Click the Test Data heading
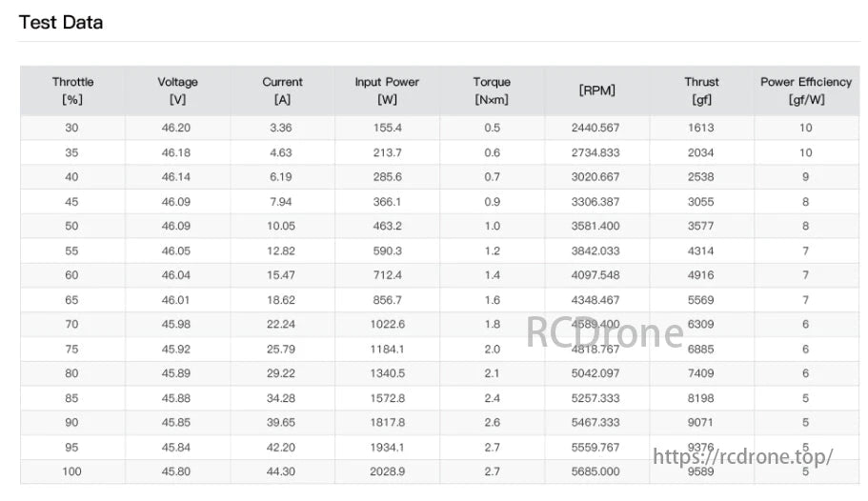Image resolution: width=868 pixels, height=501 pixels. [61, 22]
